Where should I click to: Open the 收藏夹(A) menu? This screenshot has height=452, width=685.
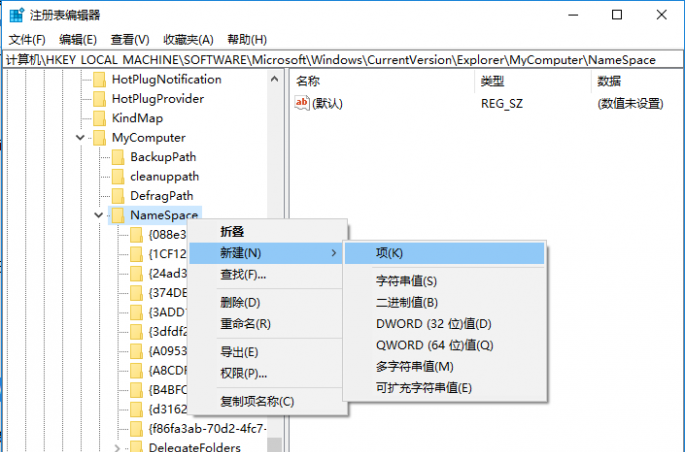click(x=188, y=40)
